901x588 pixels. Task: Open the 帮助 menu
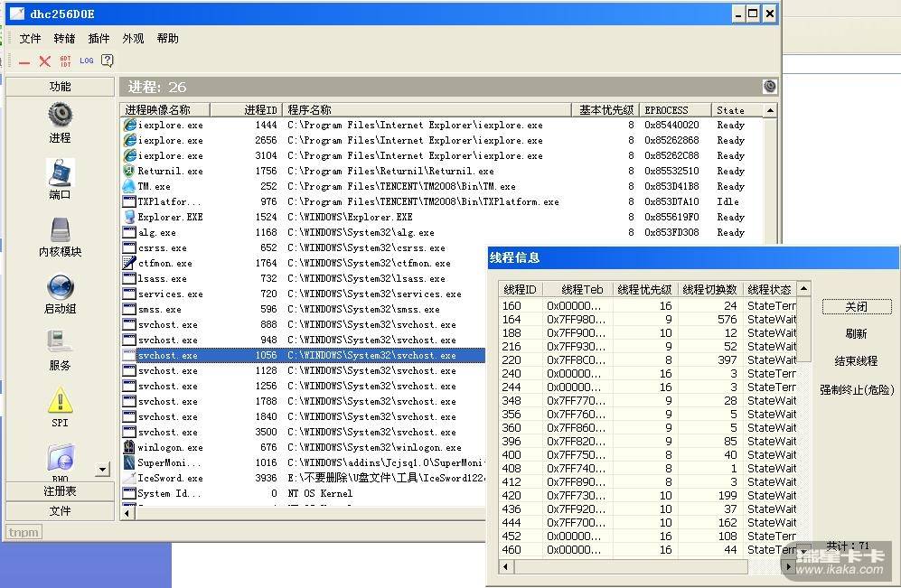click(168, 39)
